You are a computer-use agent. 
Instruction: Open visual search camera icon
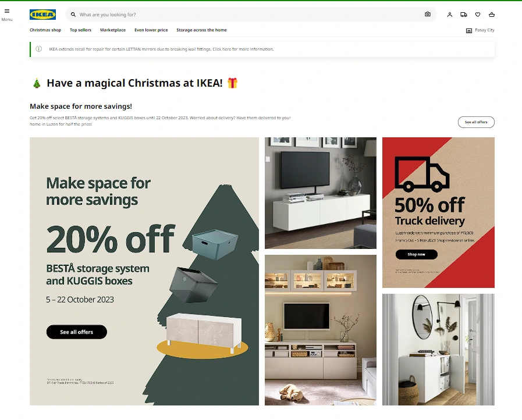[428, 15]
